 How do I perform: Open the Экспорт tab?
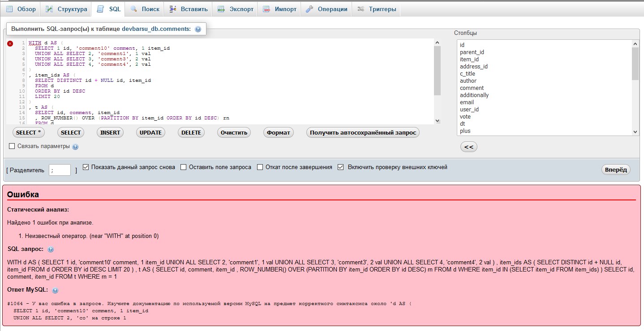tap(235, 9)
